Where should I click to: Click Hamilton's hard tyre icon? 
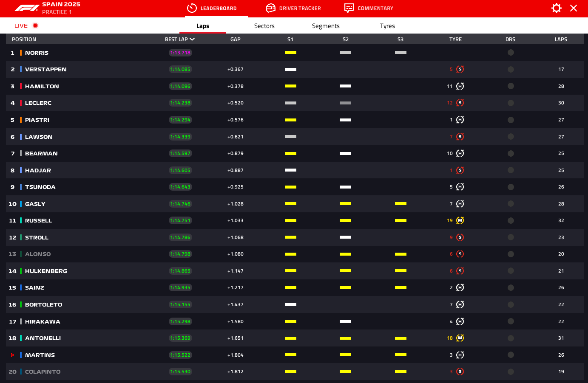460,86
